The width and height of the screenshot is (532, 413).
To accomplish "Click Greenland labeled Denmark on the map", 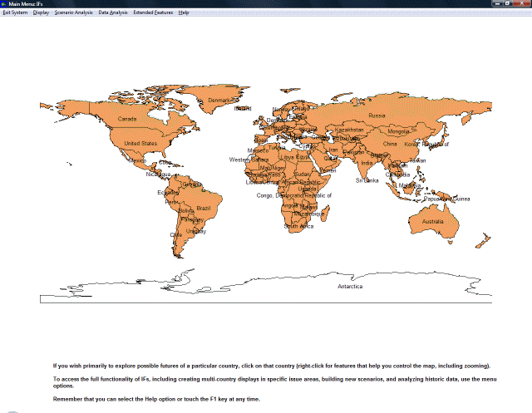I will 220,101.
